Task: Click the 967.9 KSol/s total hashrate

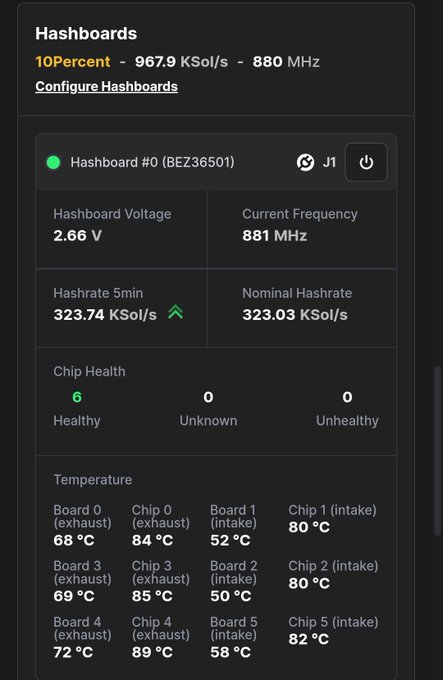Action: [181, 62]
